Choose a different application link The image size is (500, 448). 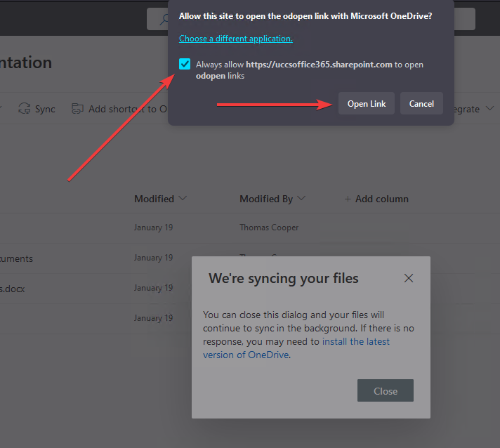pos(236,39)
